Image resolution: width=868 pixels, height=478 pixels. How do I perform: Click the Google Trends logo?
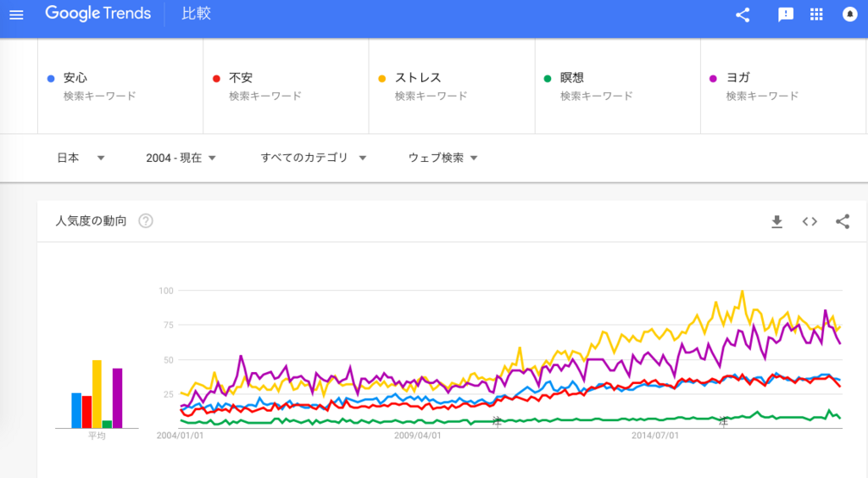97,14
